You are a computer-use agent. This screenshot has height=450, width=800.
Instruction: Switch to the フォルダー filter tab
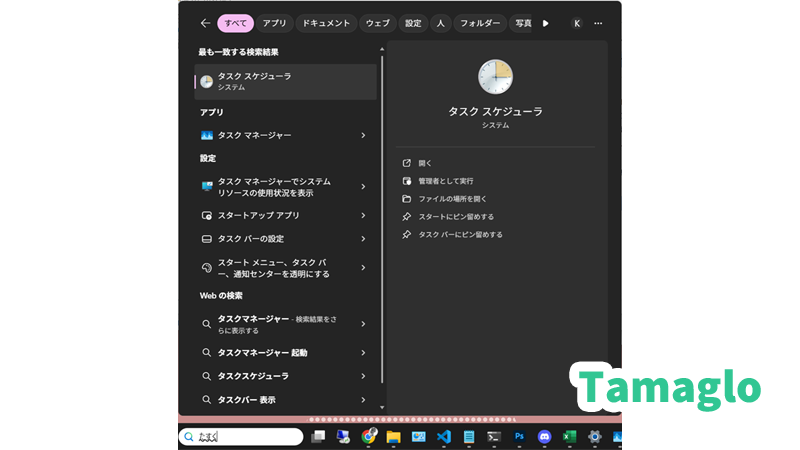pyautogui.click(x=480, y=23)
